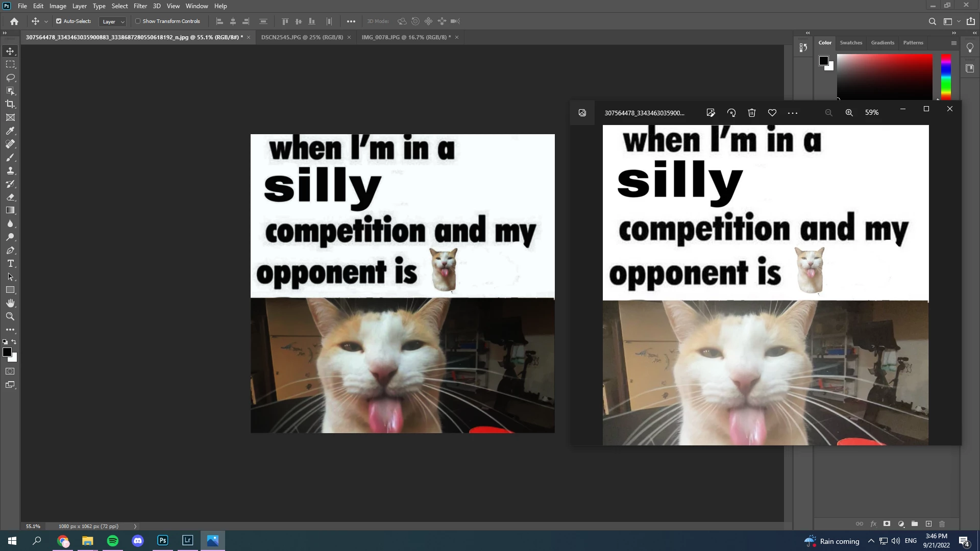
Task: Click favorite heart icon in Photos viewer
Action: click(x=772, y=113)
